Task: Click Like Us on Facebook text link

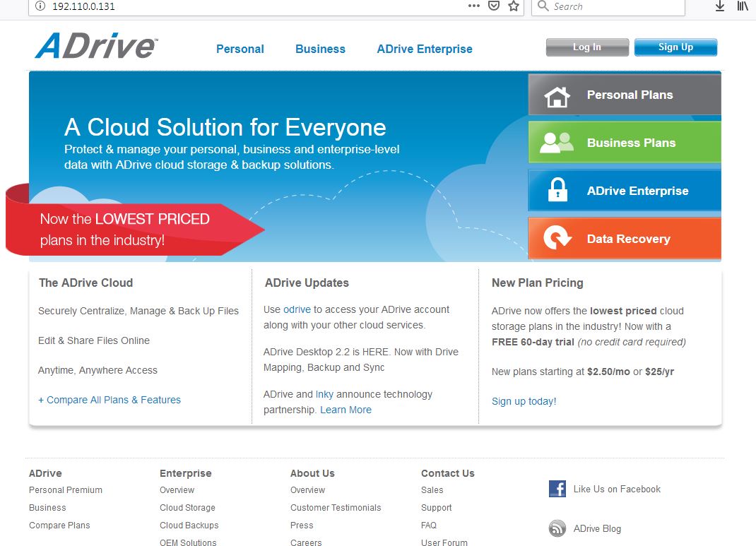Action: click(617, 489)
